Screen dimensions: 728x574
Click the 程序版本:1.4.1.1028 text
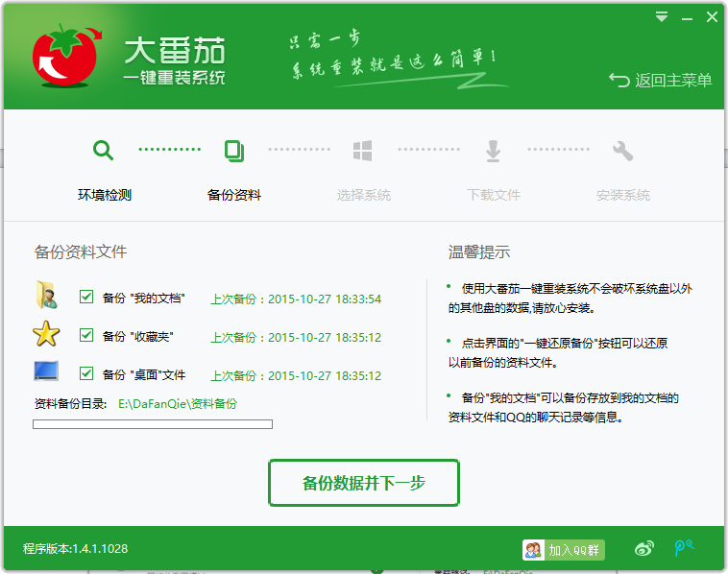(75, 548)
